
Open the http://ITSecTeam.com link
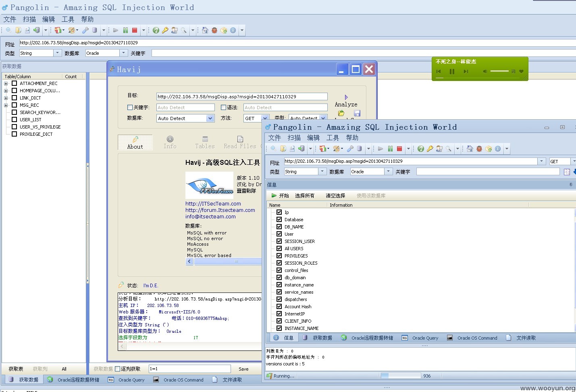coord(213,203)
